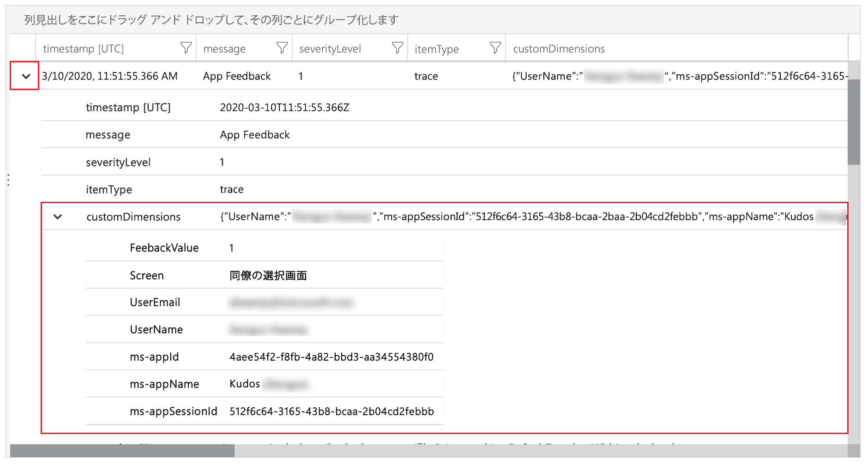The width and height of the screenshot is (868, 465).
Task: Select the trace cell in top row
Action: 426,76
